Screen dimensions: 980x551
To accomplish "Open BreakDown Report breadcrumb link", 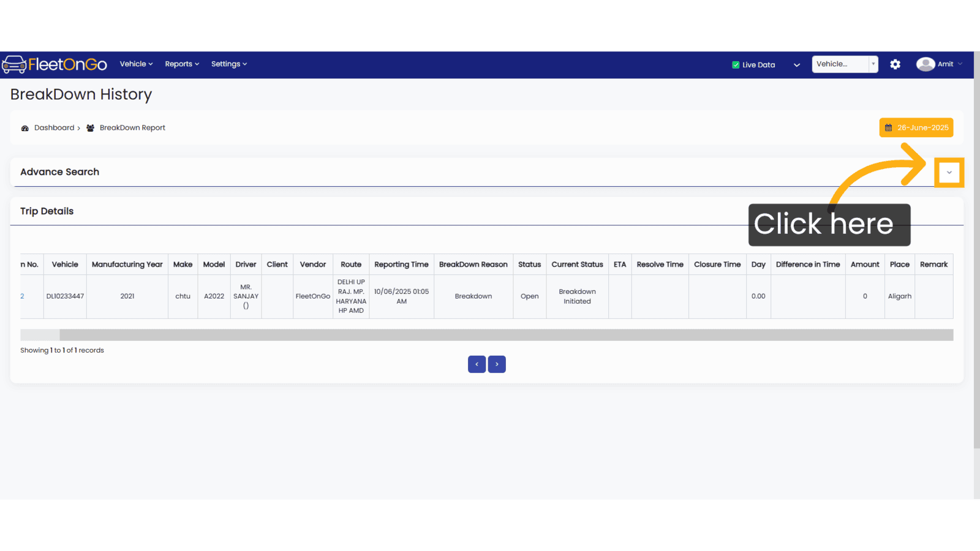I will tap(132, 128).
